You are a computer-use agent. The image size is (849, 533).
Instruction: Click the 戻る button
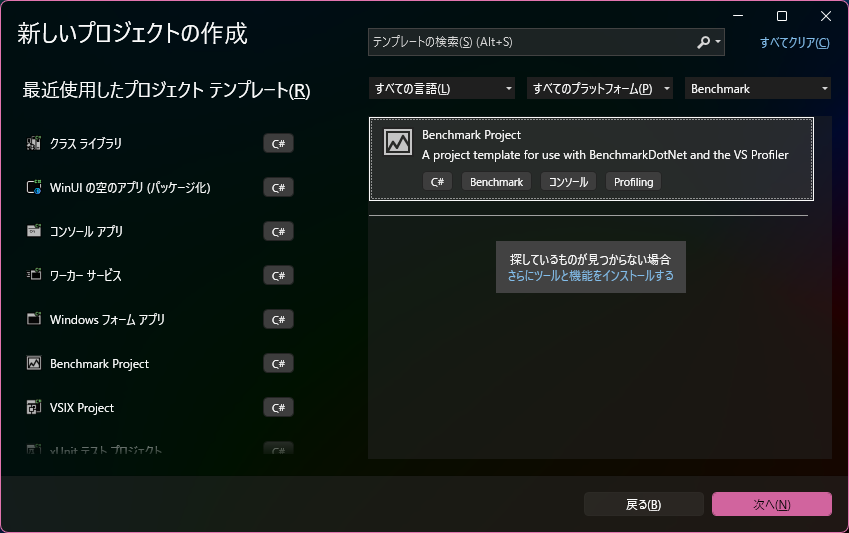pos(644,504)
